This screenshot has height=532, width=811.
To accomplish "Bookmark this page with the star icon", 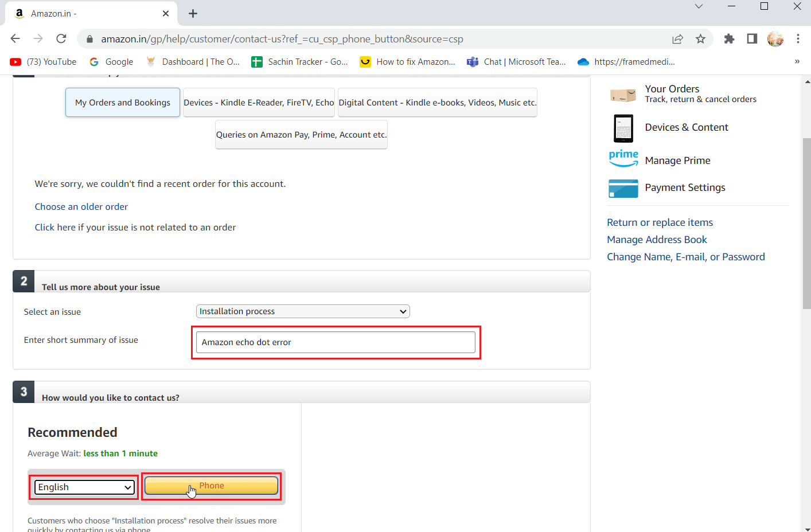I will (700, 39).
